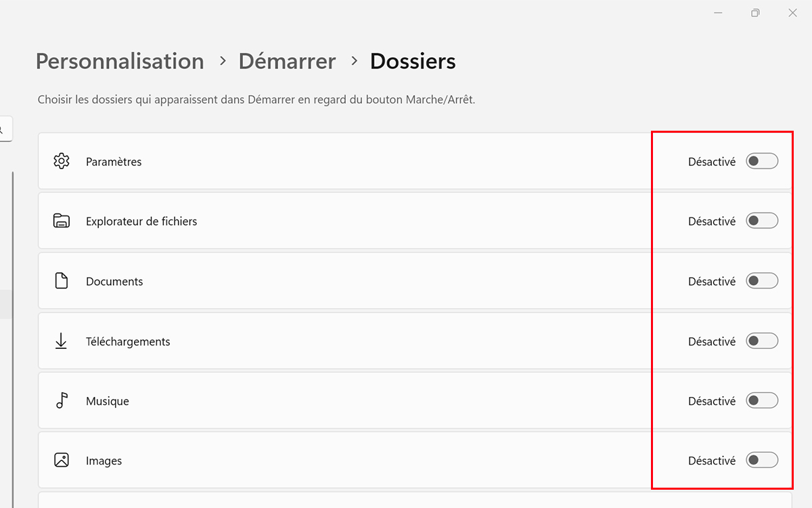
Task: Click the chevron before Dossiers
Action: point(353,61)
